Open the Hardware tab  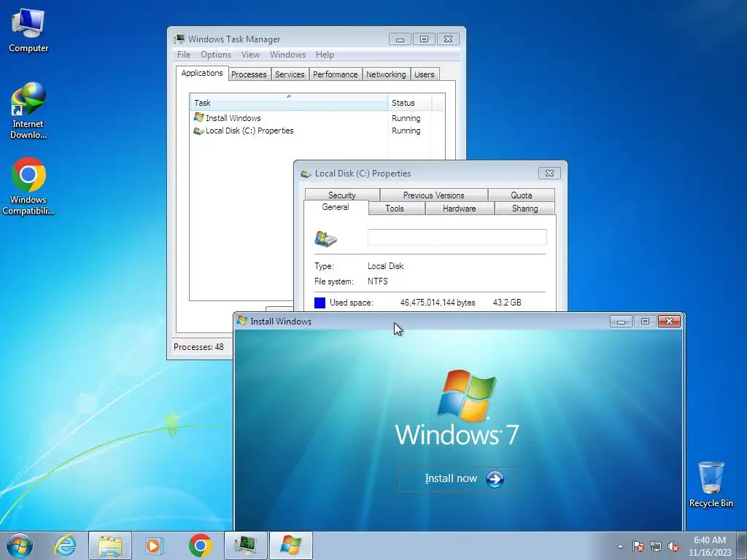tap(460, 209)
